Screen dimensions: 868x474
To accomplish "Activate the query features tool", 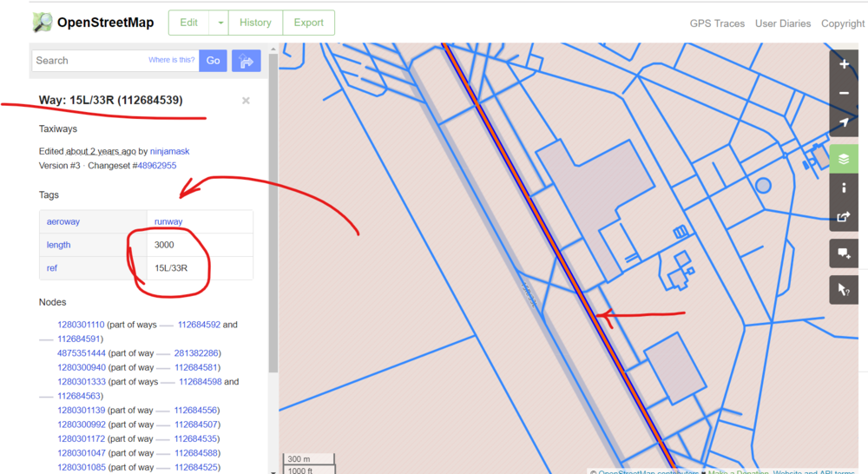I will click(x=844, y=290).
